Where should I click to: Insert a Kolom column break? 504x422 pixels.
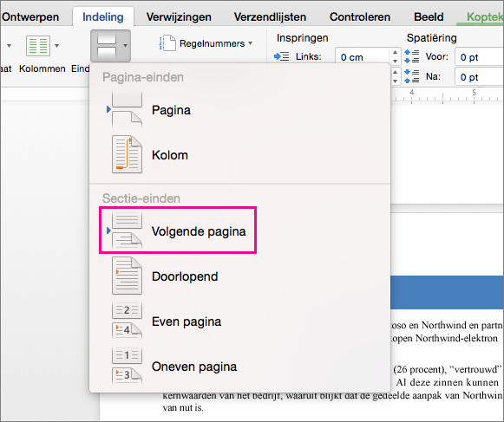pyautogui.click(x=239, y=155)
